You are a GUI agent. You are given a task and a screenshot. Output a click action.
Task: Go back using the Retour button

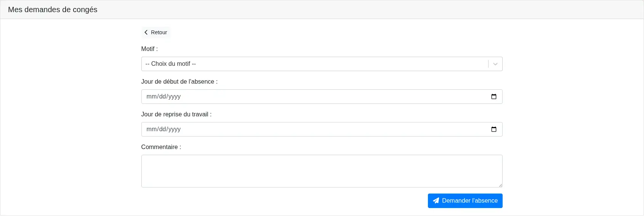tap(156, 32)
